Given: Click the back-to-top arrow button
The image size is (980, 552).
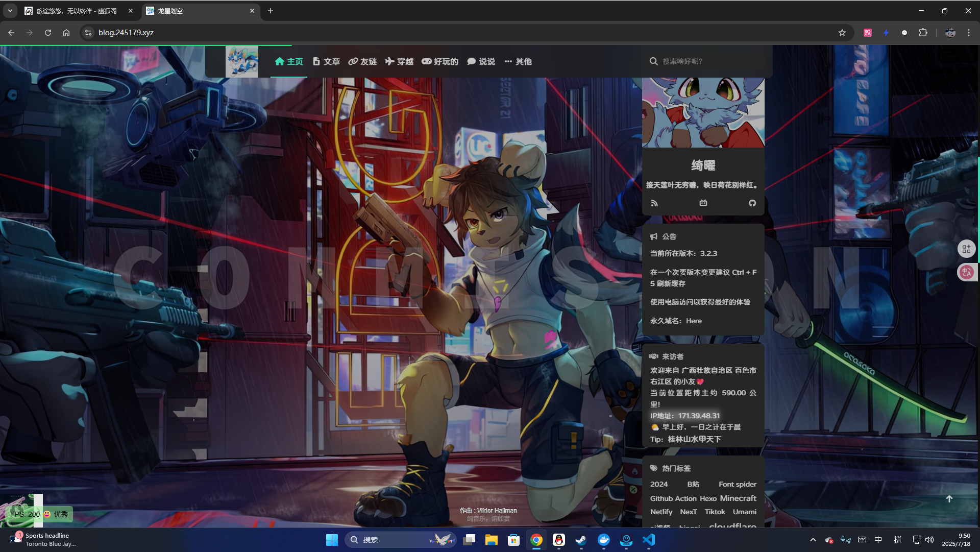Looking at the screenshot, I should click(x=949, y=499).
